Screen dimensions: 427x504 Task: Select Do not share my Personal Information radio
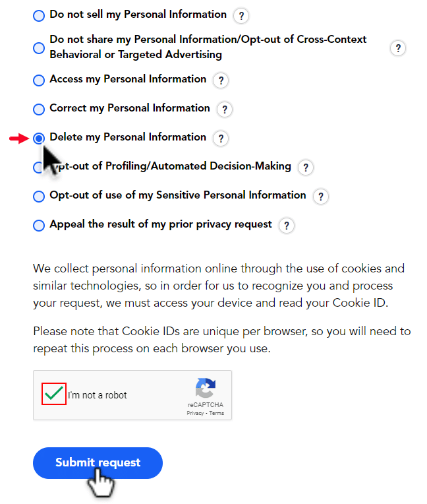pos(39,48)
